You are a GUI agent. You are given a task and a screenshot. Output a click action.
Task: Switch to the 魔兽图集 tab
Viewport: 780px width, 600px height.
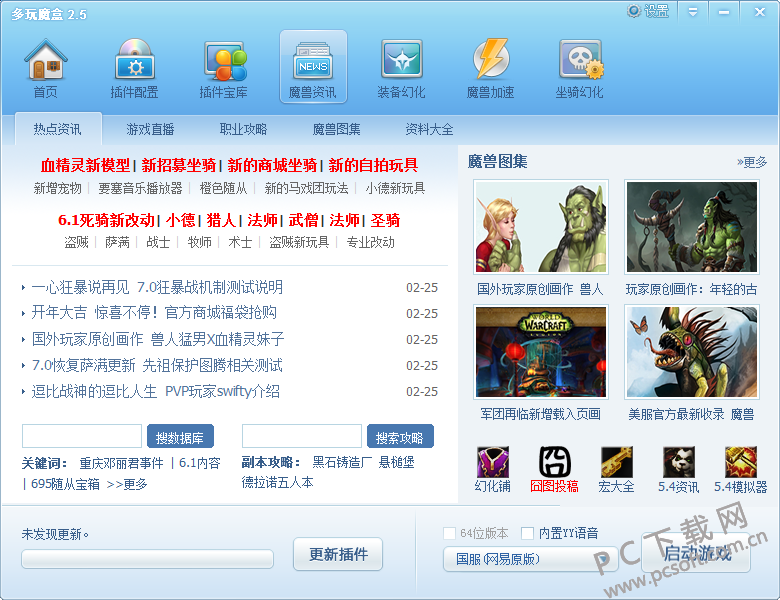(x=336, y=129)
